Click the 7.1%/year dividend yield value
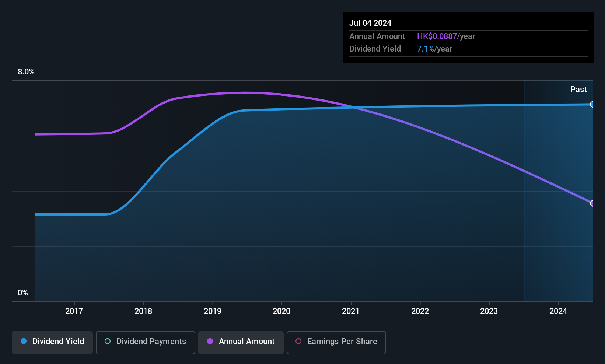This screenshot has height=364, width=605. (434, 49)
